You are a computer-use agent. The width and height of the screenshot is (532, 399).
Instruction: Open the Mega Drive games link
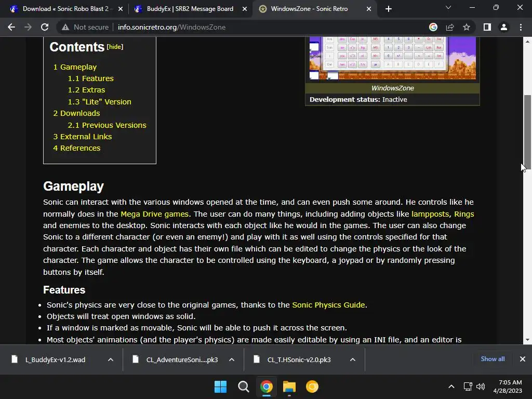[x=154, y=214]
